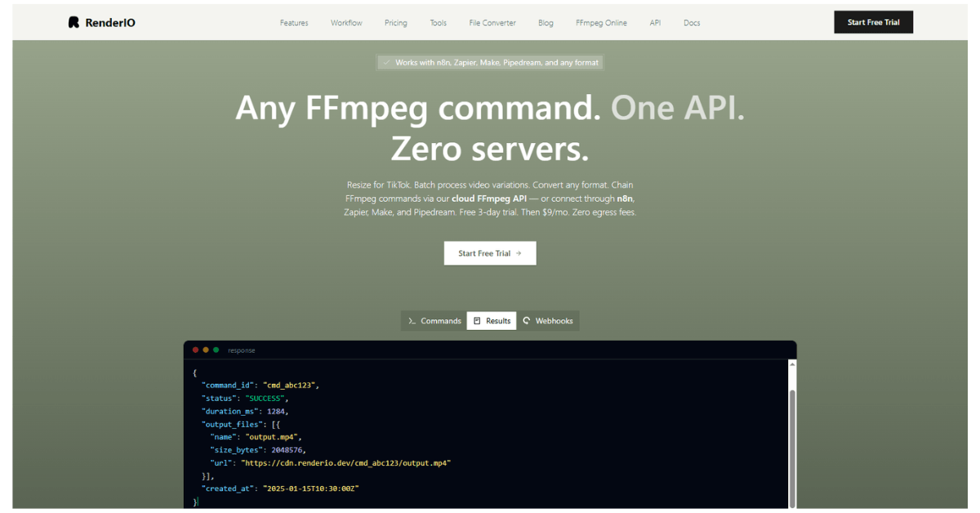This screenshot has width=980, height=513.
Task: Open the API nav link
Action: 655,23
